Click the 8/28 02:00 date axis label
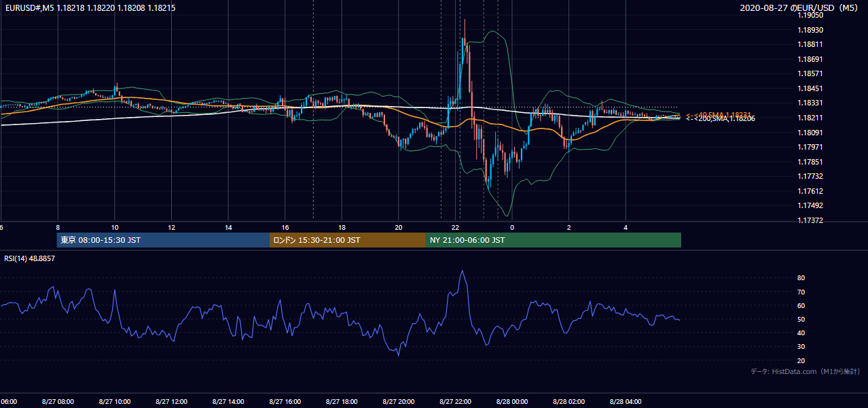Image resolution: width=868 pixels, height=408 pixels. point(569,402)
